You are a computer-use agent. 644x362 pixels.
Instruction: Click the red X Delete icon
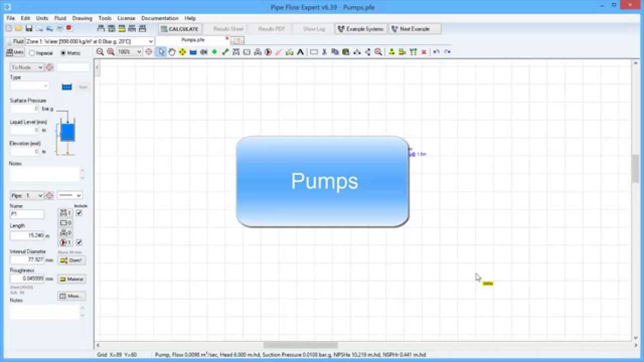coord(424,52)
